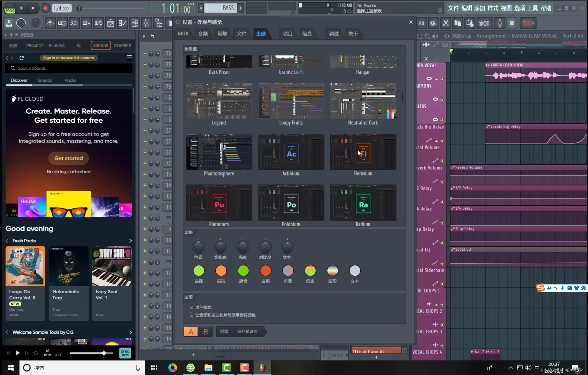The width and height of the screenshot is (588, 375).
Task: Toggle the mute LED for the Vocal EQ track
Action: pos(442,264)
